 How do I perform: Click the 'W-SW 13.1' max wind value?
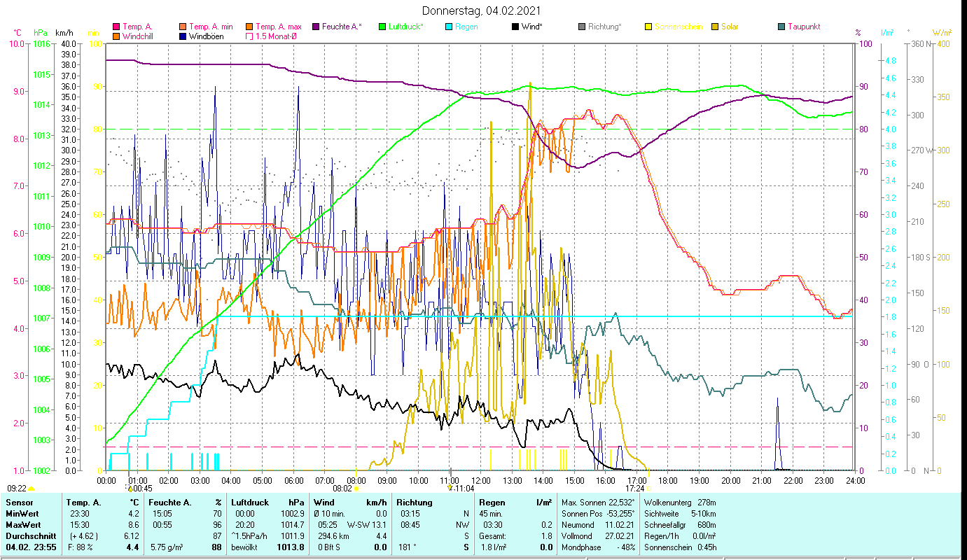tap(367, 524)
